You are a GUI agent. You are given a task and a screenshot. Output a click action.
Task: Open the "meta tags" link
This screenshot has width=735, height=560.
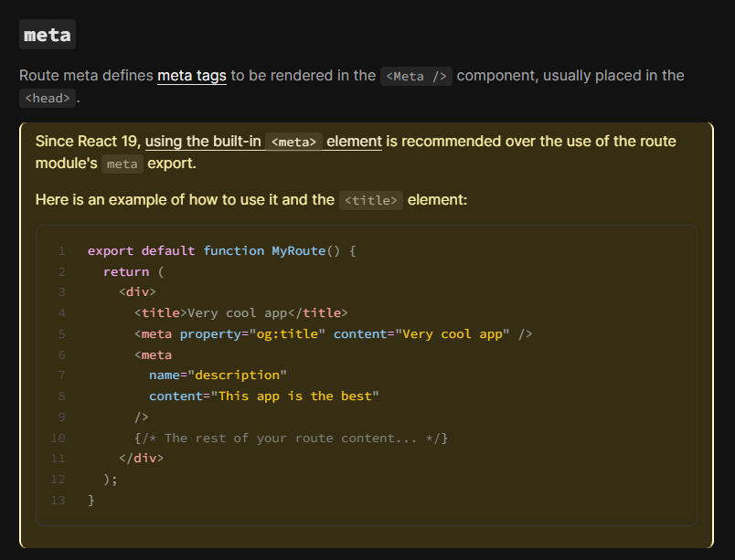click(x=192, y=76)
